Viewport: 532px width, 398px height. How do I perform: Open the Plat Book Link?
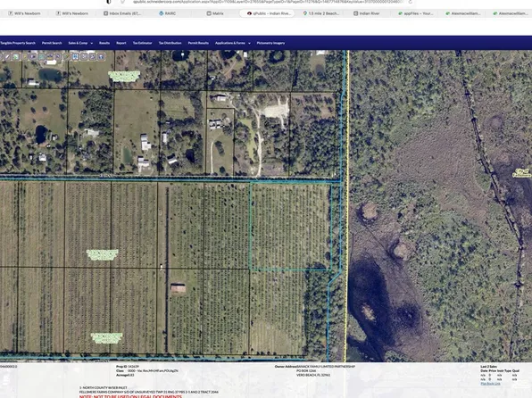click(490, 384)
